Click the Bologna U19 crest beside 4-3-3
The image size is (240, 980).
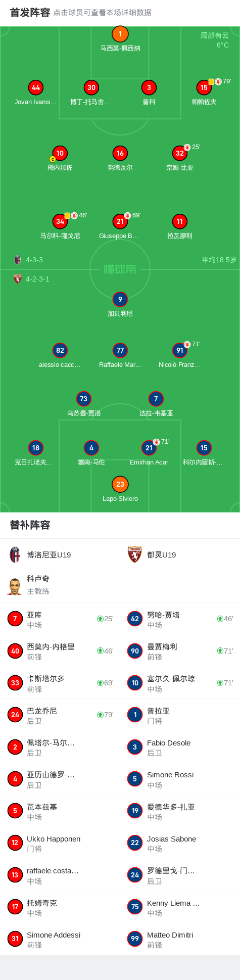(18, 260)
